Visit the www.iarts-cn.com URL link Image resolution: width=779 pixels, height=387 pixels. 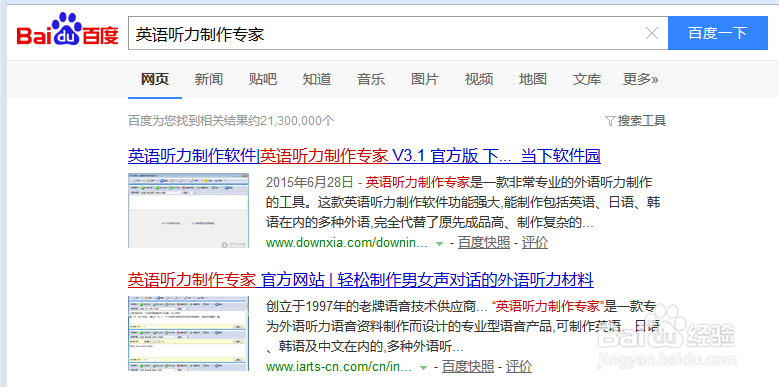pyautogui.click(x=339, y=367)
